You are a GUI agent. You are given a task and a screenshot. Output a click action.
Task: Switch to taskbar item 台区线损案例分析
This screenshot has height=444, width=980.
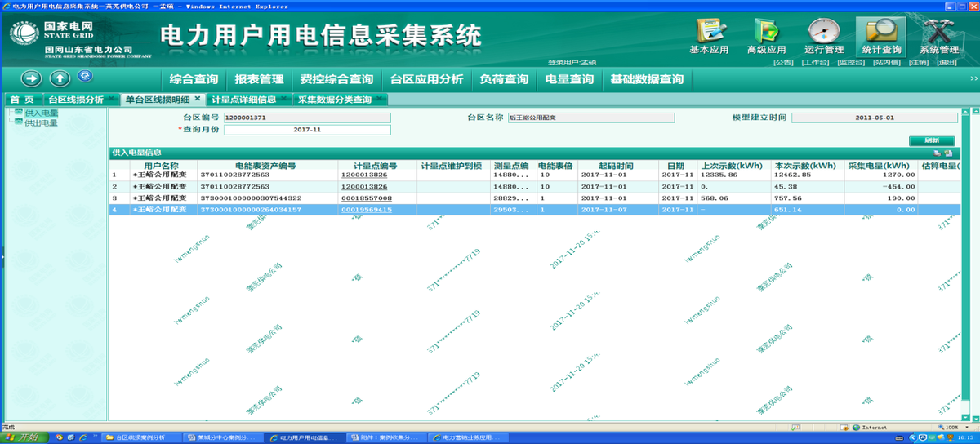click(x=140, y=437)
